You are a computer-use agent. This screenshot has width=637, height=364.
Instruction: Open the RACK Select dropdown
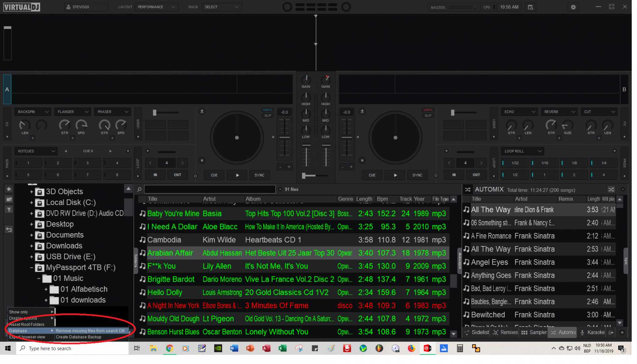click(x=222, y=7)
